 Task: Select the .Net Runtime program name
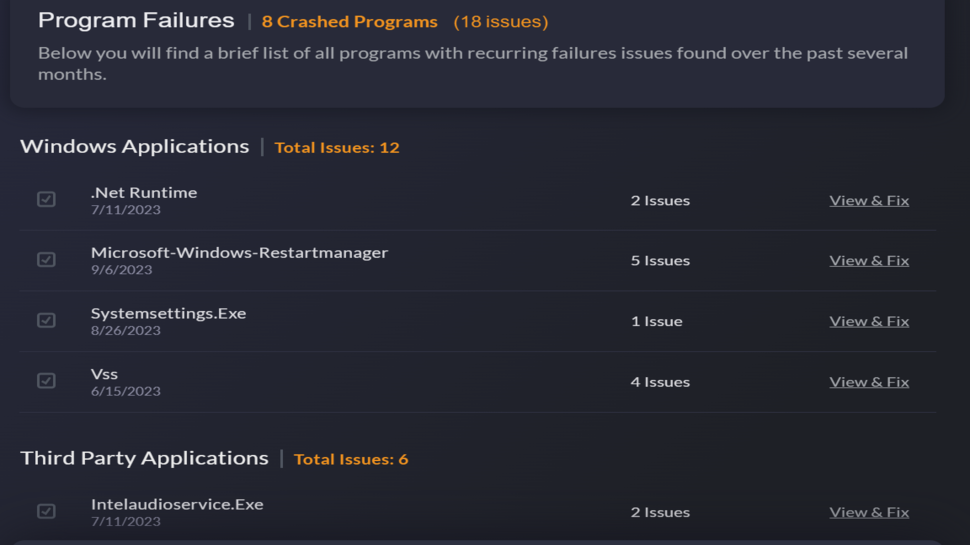[144, 192]
